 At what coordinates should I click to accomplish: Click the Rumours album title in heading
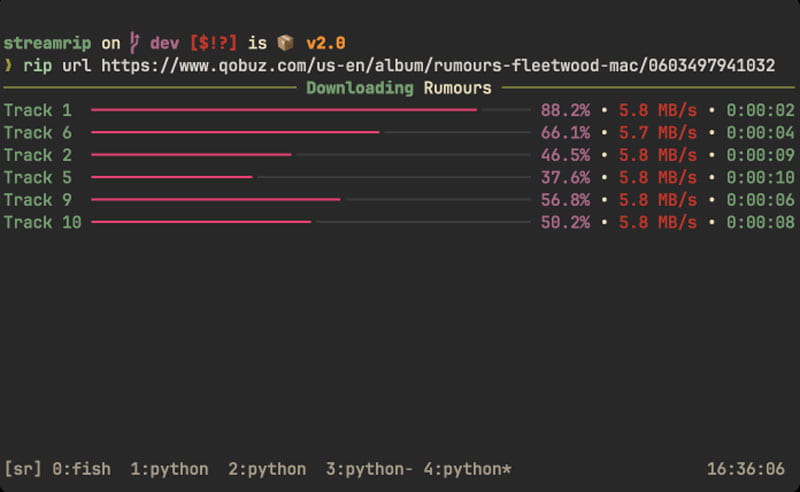[x=458, y=88]
